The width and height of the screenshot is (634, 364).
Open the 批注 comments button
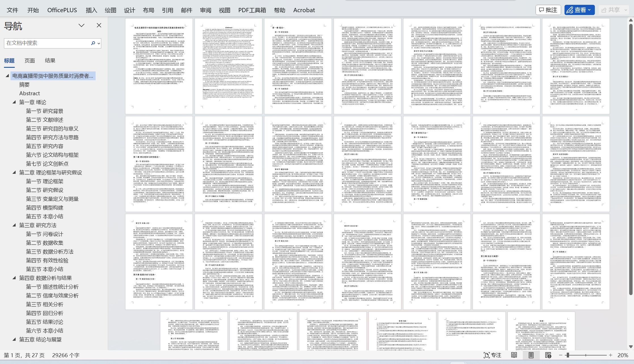point(548,10)
